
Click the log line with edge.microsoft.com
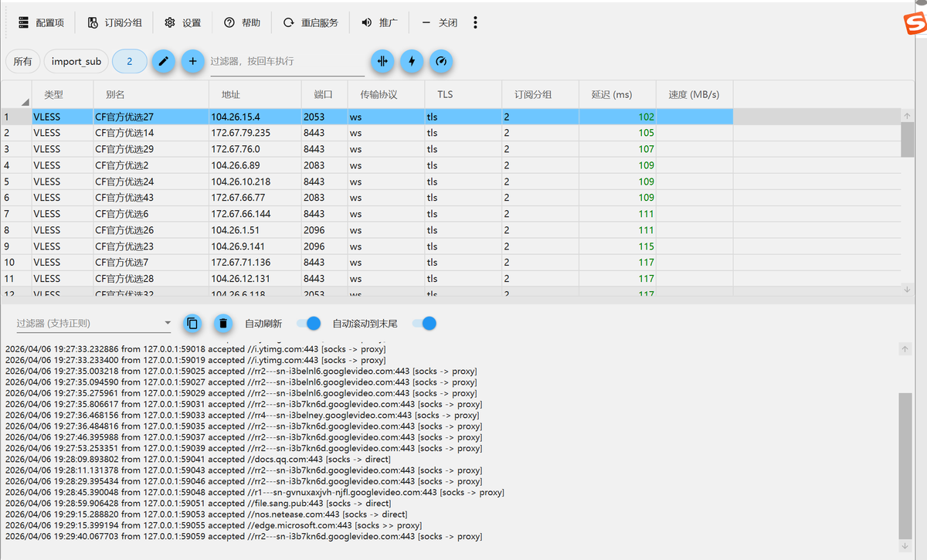213,525
